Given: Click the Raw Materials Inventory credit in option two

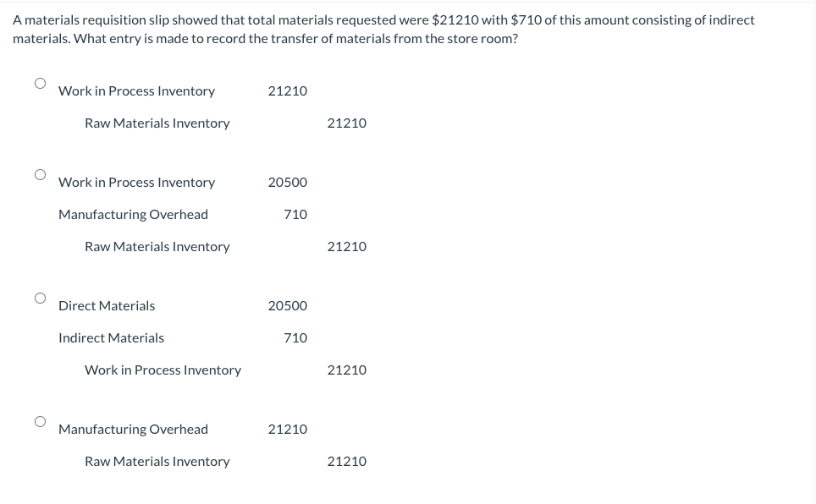Looking at the screenshot, I should click(157, 246).
